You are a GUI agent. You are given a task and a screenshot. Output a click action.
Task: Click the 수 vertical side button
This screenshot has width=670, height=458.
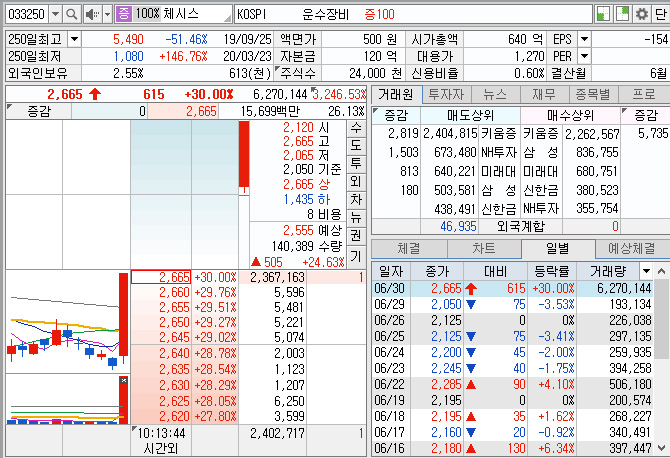[356, 127]
